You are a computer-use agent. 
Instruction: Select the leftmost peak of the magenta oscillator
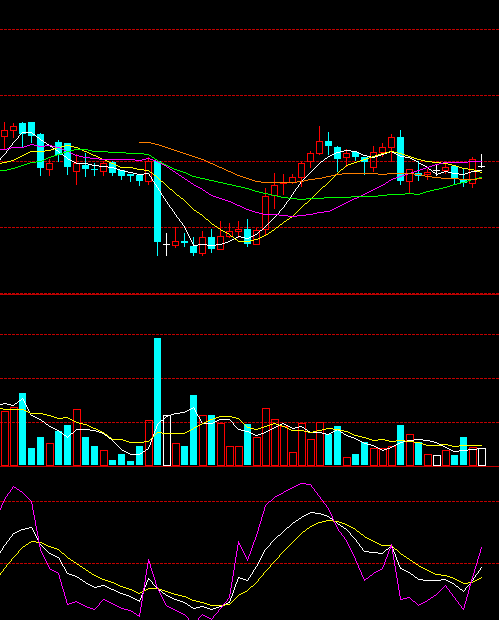point(14,487)
